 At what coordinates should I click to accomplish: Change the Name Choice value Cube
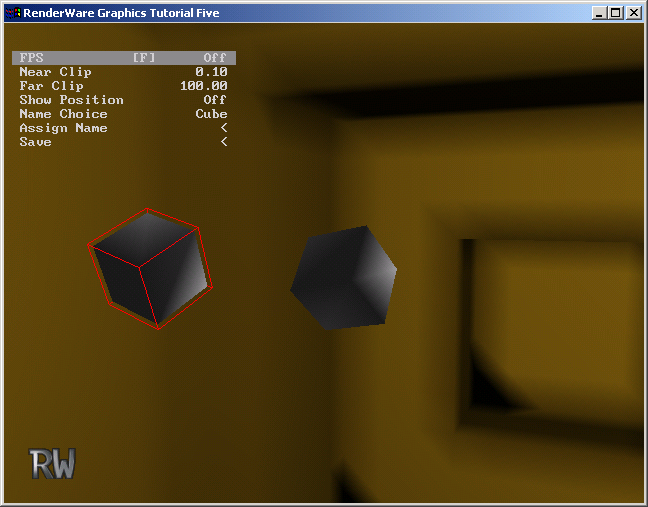pyautogui.click(x=211, y=114)
